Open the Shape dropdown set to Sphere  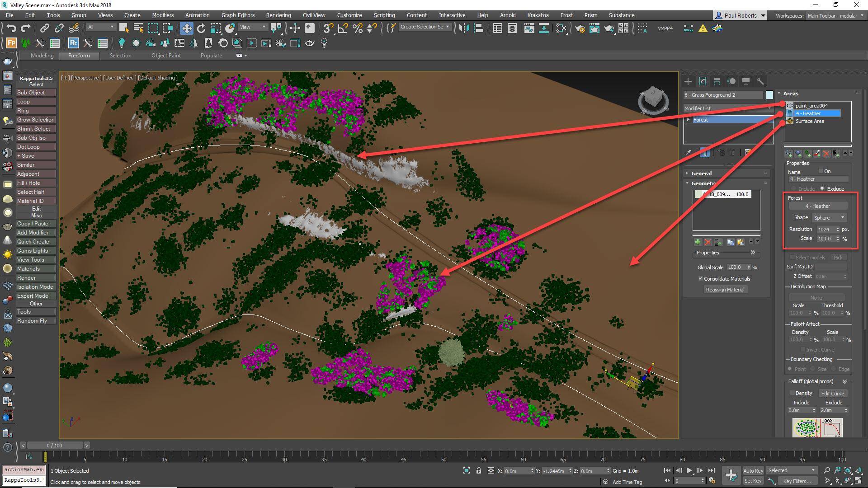[829, 217]
